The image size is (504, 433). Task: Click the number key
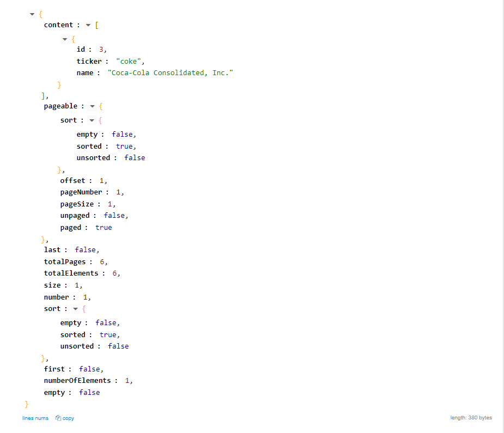tap(56, 297)
